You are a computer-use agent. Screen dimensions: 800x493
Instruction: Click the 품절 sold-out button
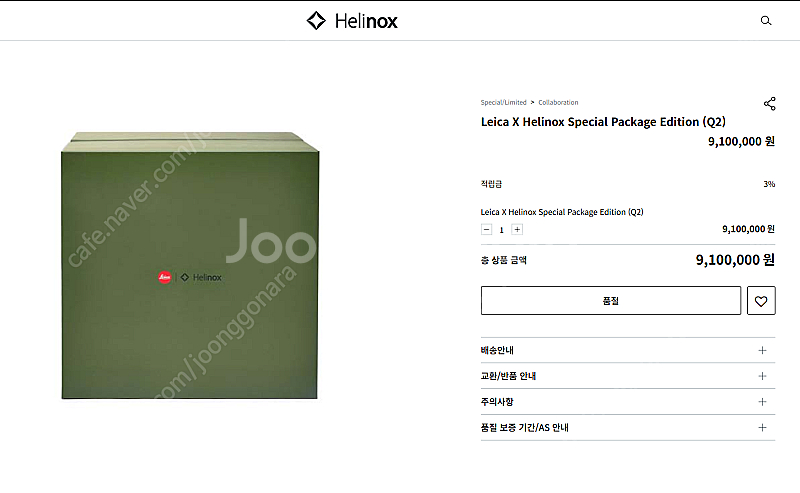click(611, 301)
